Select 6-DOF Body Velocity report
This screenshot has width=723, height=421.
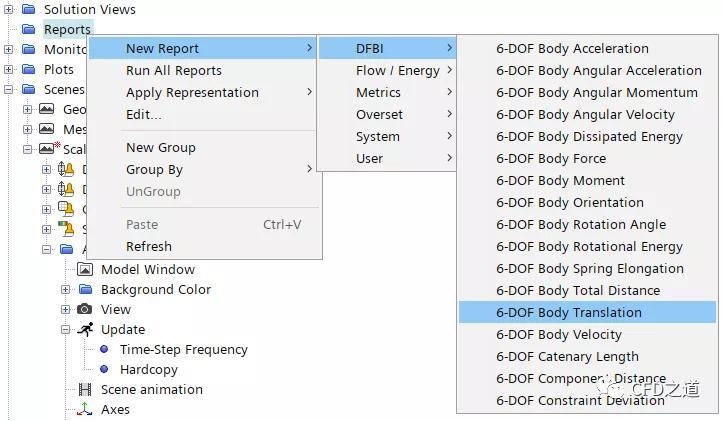point(587,334)
